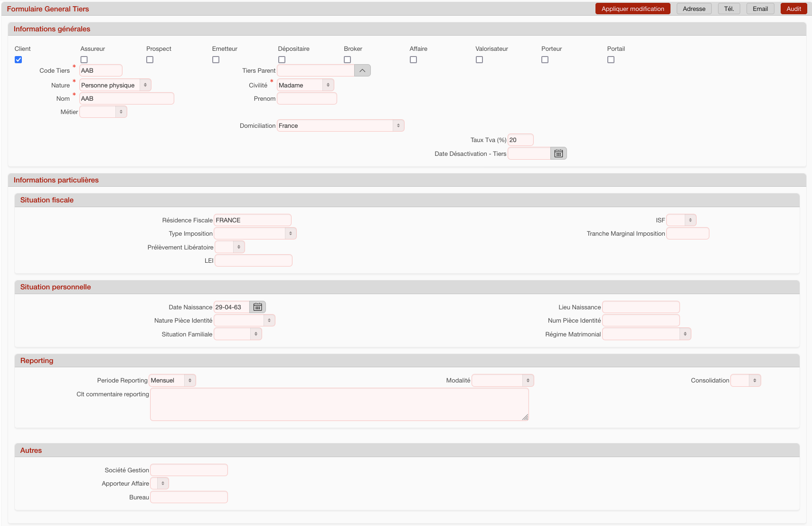
Task: Check the Dépositaire checkbox
Action: (x=282, y=60)
